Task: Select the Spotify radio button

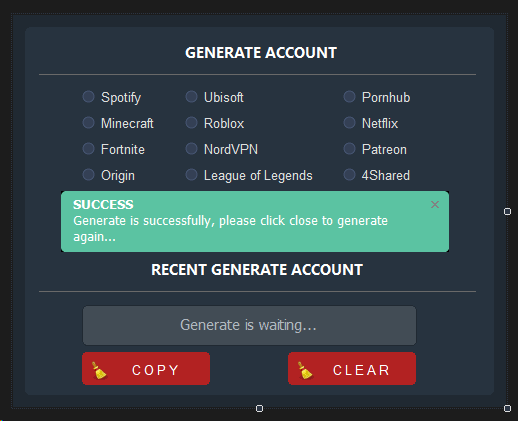Action: tap(88, 97)
